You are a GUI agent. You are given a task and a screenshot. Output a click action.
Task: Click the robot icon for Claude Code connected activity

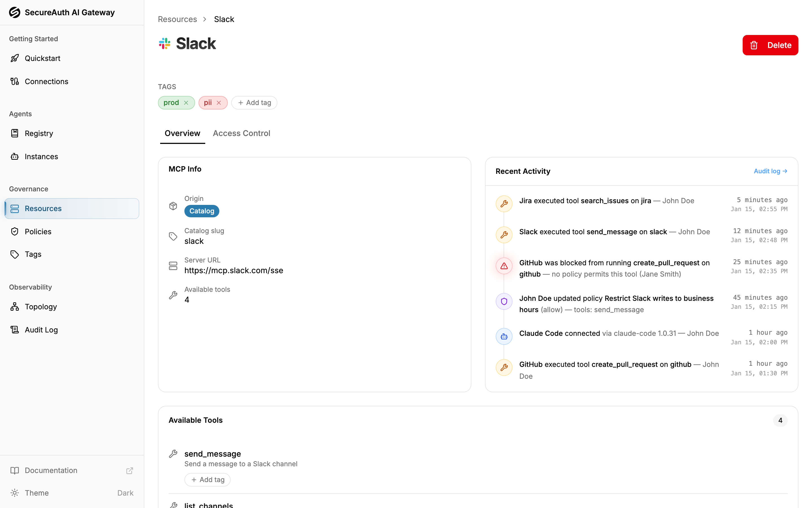click(504, 337)
